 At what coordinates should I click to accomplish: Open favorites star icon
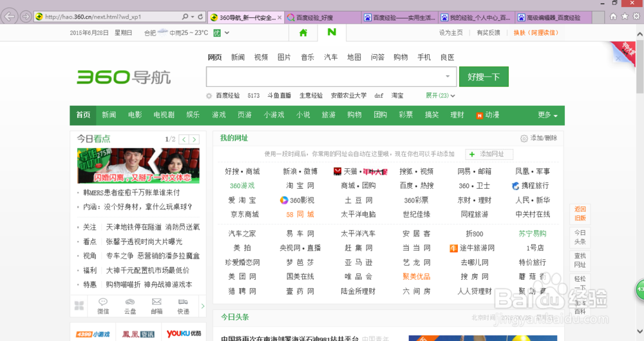[625, 17]
